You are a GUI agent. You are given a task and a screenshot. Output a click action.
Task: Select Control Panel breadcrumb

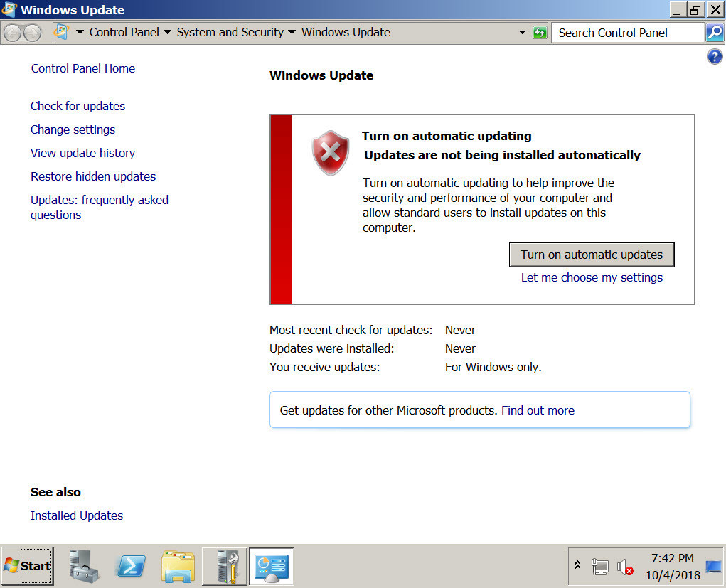pos(124,32)
